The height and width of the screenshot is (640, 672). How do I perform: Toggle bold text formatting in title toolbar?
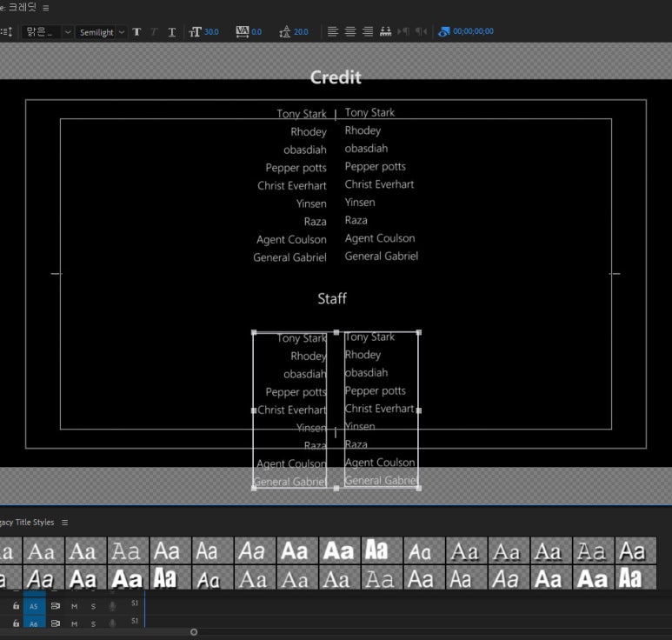tap(136, 31)
